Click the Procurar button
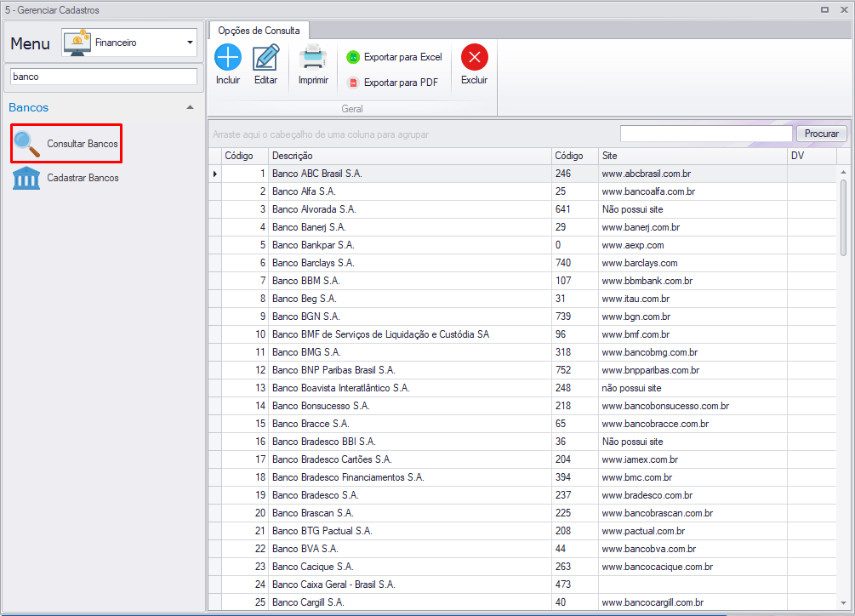 click(x=821, y=134)
